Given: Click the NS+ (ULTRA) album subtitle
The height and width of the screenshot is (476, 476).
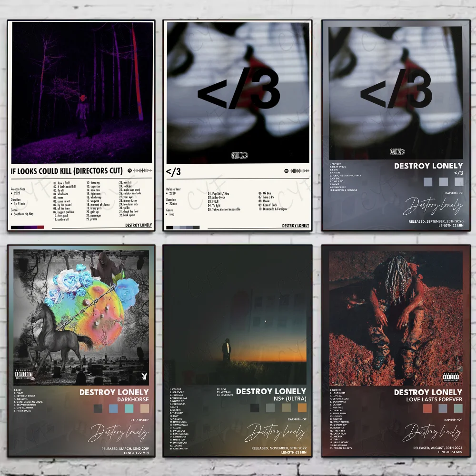Looking at the screenshot, I should 290,398.
